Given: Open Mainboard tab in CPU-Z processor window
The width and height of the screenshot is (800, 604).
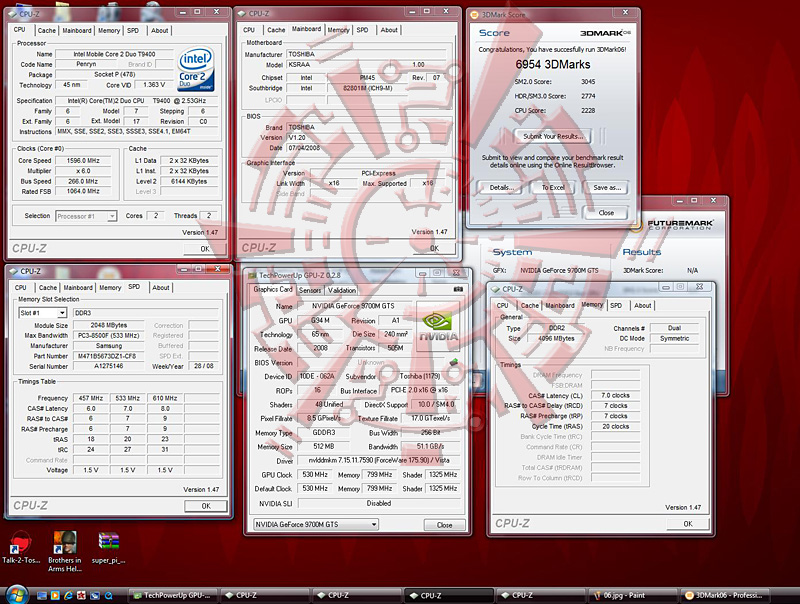Looking at the screenshot, I should (77, 31).
